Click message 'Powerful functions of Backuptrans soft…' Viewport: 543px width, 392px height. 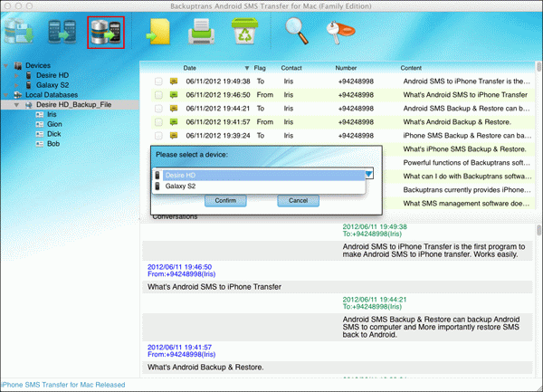pyautogui.click(x=466, y=163)
